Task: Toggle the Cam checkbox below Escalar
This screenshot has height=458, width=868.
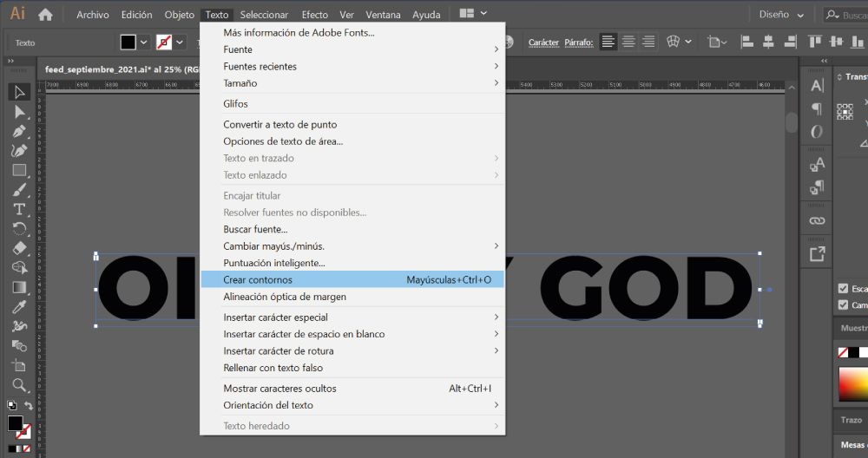Action: [843, 305]
